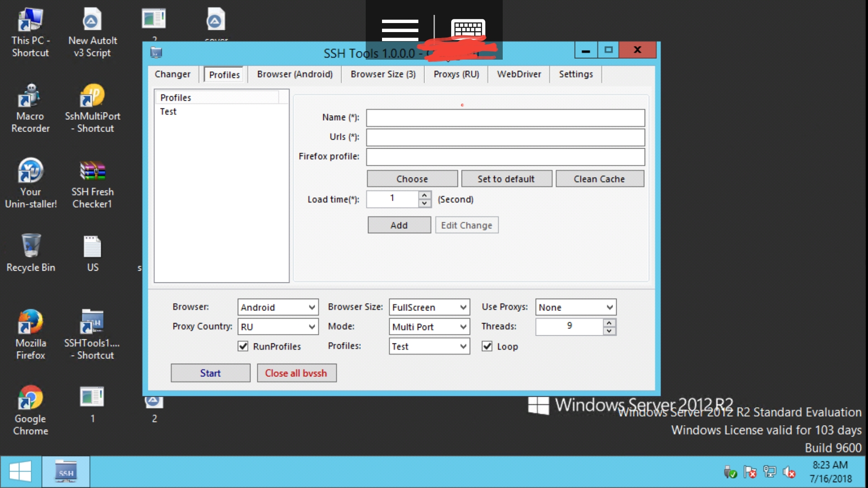Click into the Name input field
The image size is (868, 488).
click(505, 118)
